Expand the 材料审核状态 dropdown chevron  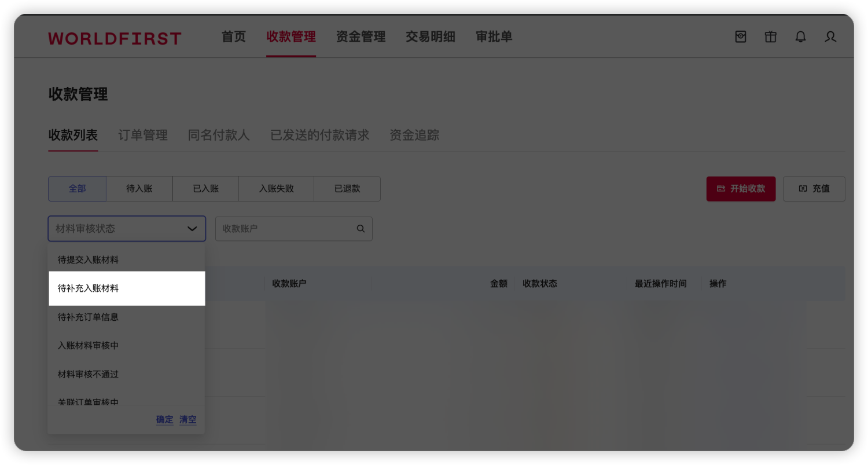point(192,229)
